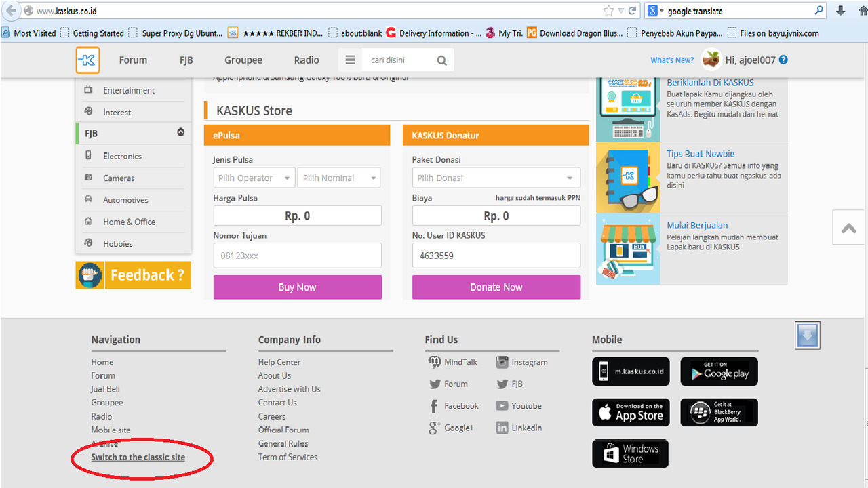Open the Pilih Nominal dropdown
Viewport: 868px width, 488px height.
[339, 178]
